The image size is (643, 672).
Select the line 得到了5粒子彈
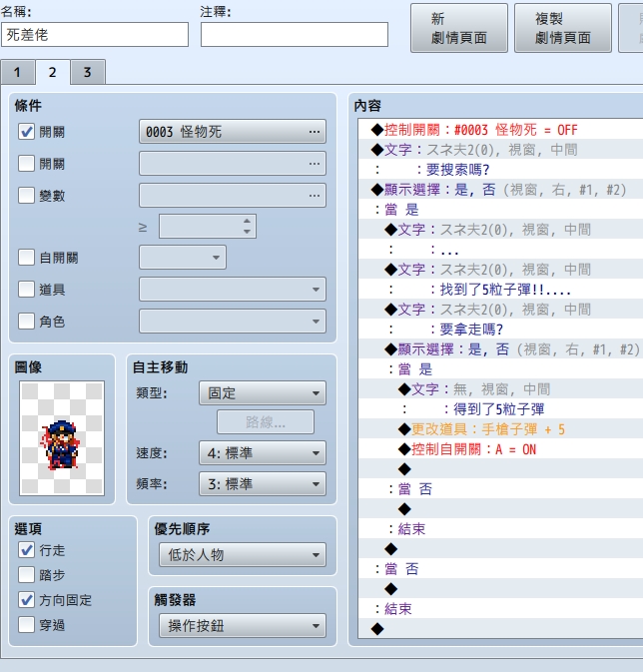tap(500, 409)
